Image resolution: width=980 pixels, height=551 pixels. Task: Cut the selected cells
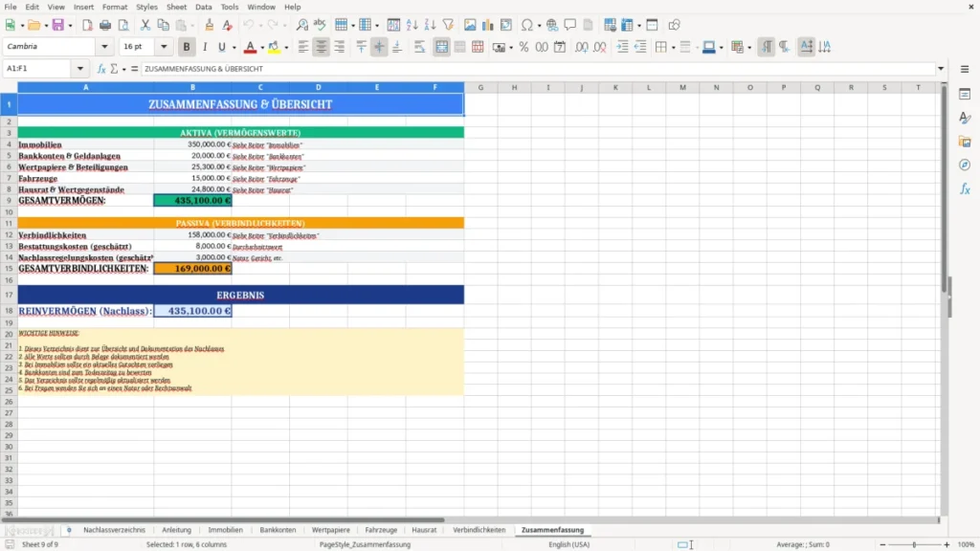(145, 25)
